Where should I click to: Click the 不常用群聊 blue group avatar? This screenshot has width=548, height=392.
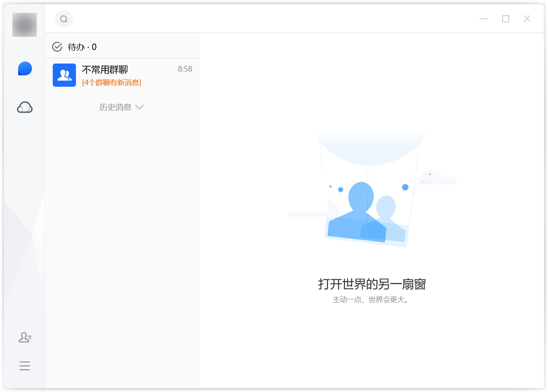pos(64,75)
